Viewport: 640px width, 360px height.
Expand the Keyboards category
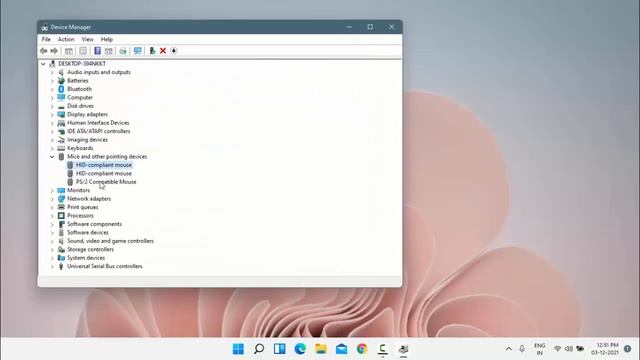point(52,148)
